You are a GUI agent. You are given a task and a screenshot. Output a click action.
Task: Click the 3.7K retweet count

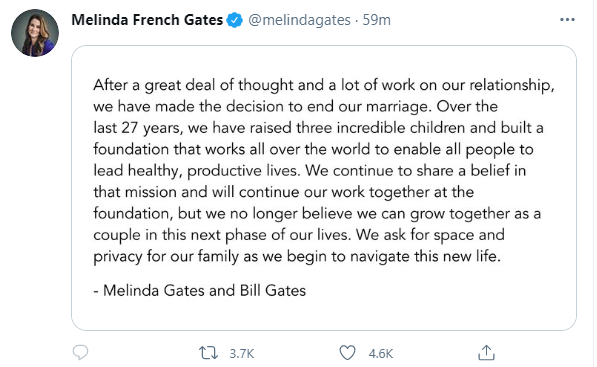241,354
